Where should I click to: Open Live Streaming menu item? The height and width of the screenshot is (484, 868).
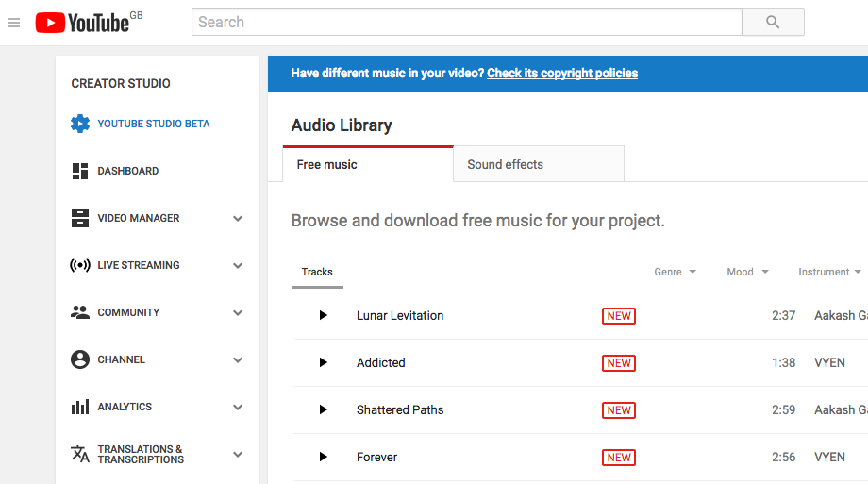pyautogui.click(x=139, y=265)
